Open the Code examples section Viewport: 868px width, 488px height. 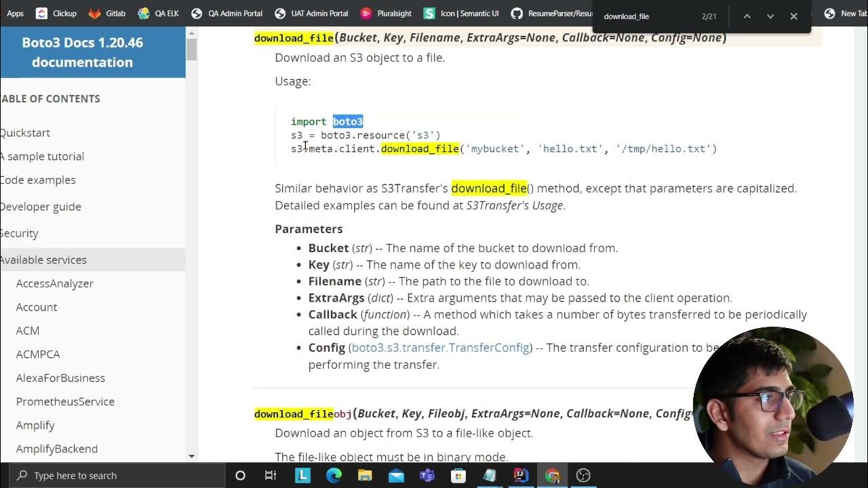[x=38, y=180]
